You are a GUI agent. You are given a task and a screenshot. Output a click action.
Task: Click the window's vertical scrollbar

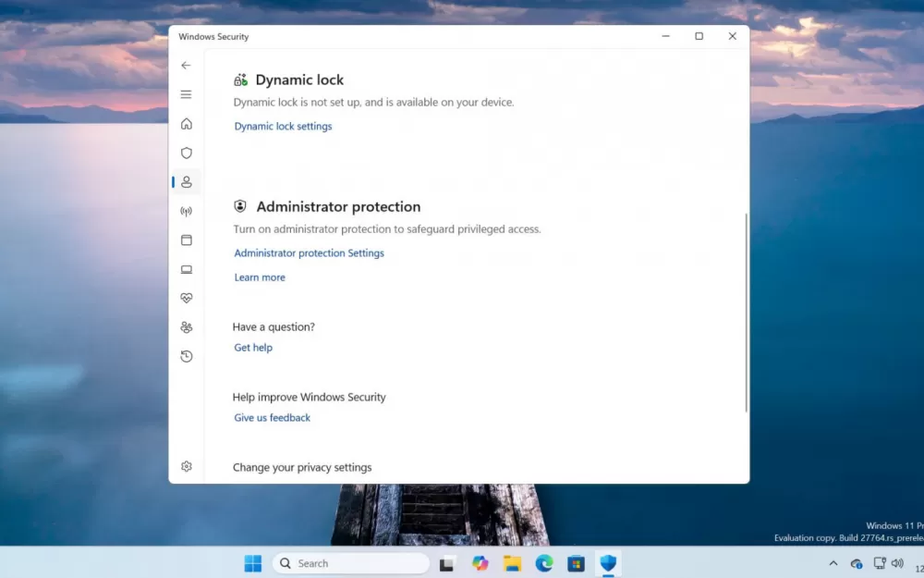(x=746, y=313)
